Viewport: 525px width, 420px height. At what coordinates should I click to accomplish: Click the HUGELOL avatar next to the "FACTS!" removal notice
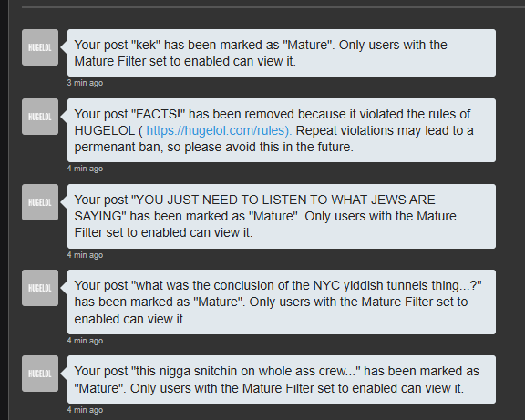[x=40, y=117]
